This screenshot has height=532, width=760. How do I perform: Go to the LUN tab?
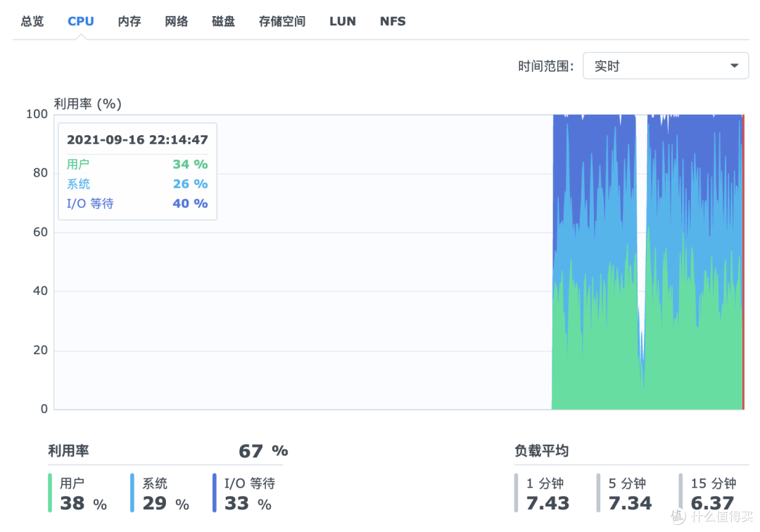[x=343, y=21]
